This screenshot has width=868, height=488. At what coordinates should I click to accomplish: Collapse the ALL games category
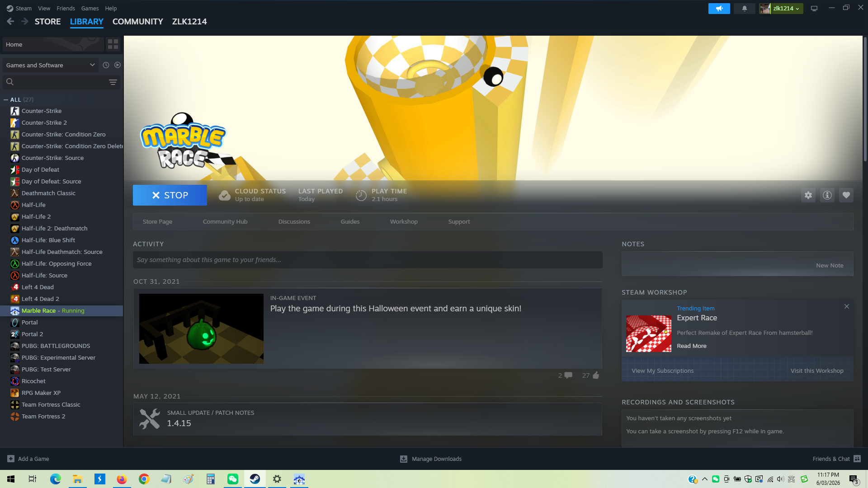6,99
